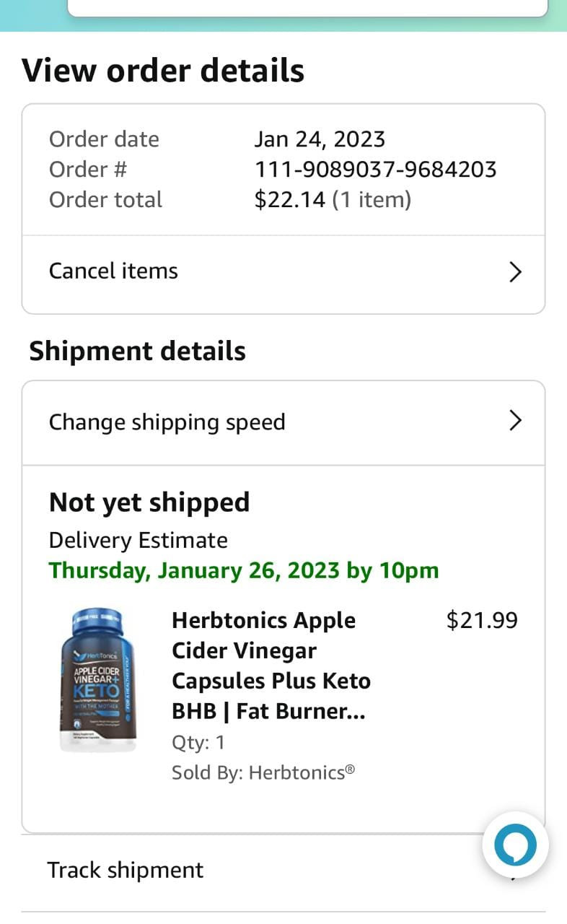
Task: Click the Sold By: Herbtonics seller text
Action: [x=263, y=773]
